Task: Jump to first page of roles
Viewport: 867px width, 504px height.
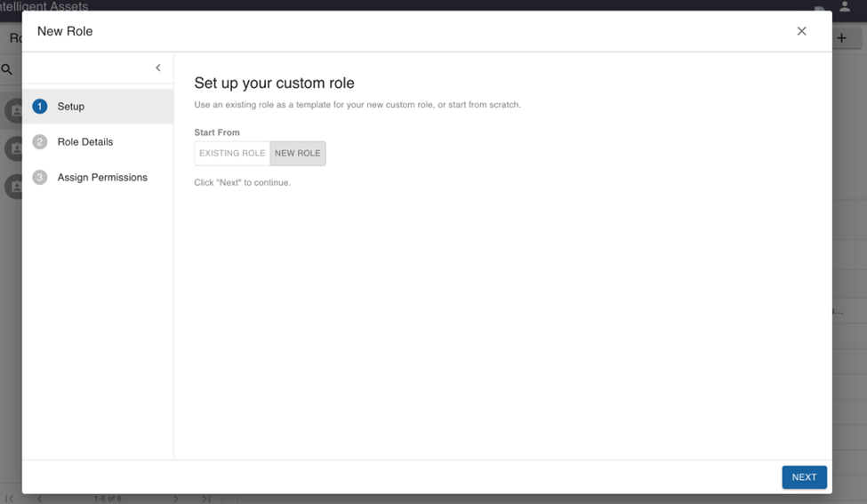Action: click(x=10, y=499)
